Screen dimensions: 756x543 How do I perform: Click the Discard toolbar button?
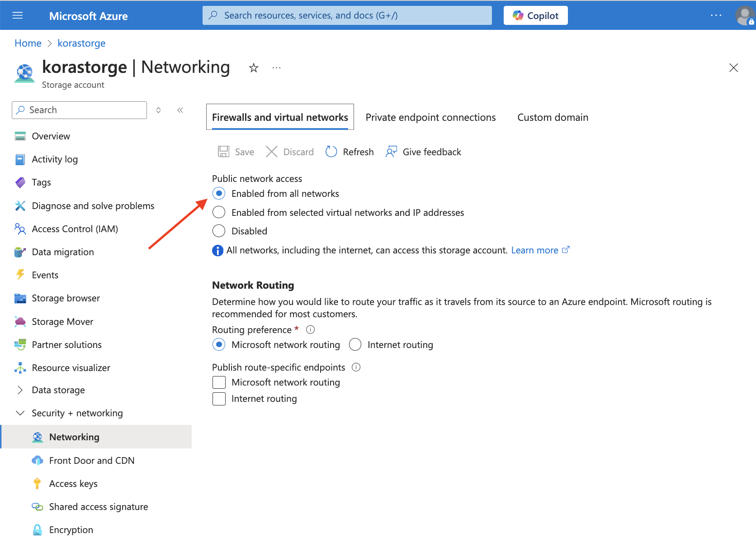[290, 152]
